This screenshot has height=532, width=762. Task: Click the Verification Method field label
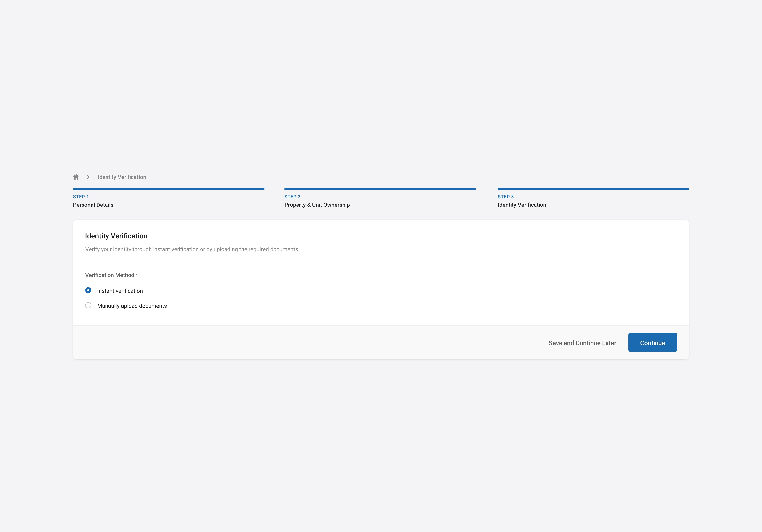tap(111, 275)
